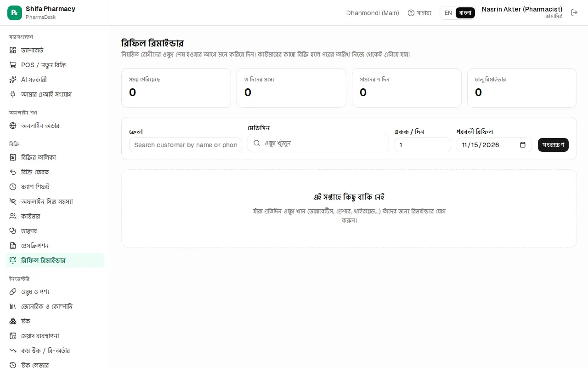Click the এই সপ্তাহে কিছু বাকি নেই text
The width and height of the screenshot is (588, 368).
pyautogui.click(x=349, y=197)
